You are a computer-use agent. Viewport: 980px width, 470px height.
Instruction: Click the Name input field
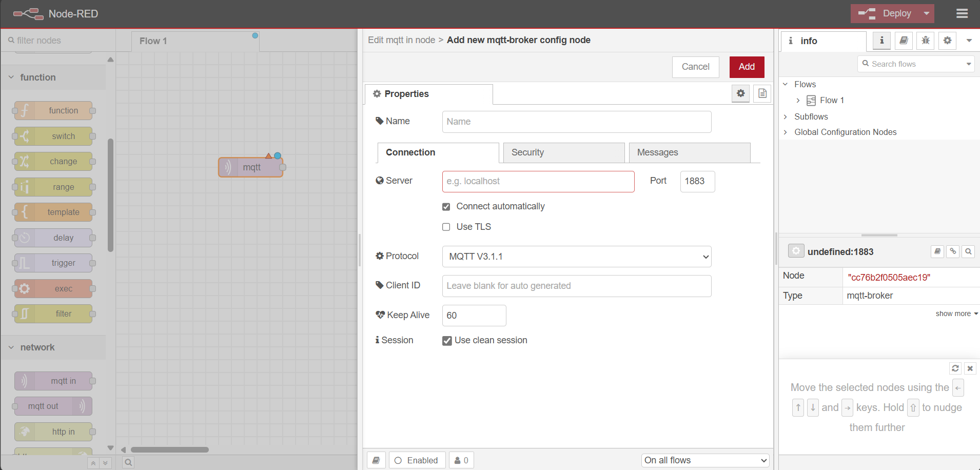coord(577,122)
